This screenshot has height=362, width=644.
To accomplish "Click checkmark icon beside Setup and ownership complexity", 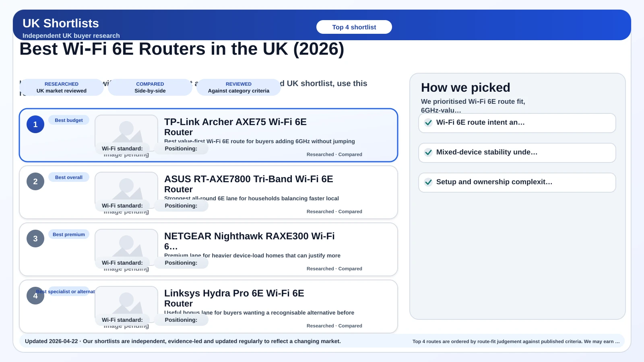I will tap(429, 182).
